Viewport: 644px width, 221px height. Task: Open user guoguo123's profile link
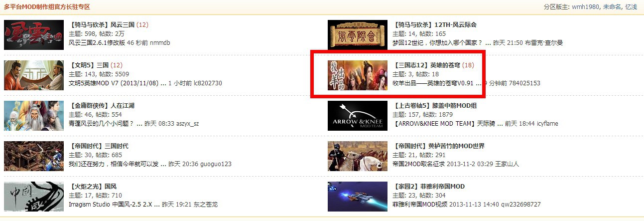tap(214, 164)
